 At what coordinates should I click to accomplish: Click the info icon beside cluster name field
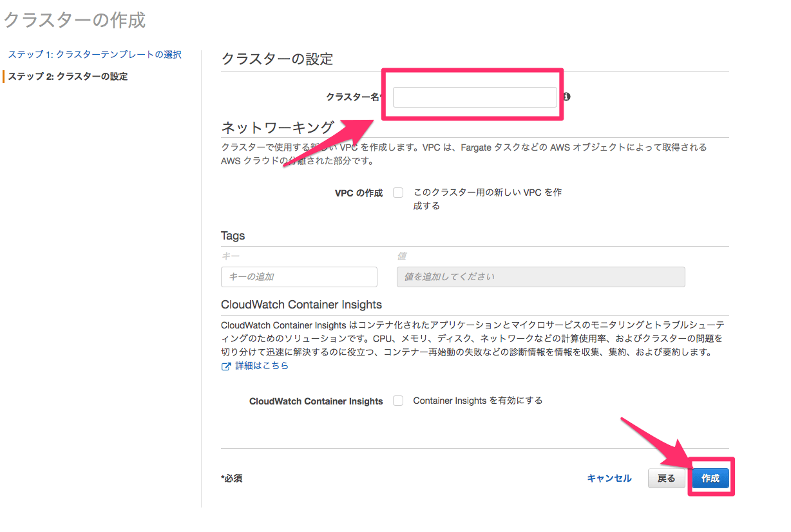click(567, 97)
